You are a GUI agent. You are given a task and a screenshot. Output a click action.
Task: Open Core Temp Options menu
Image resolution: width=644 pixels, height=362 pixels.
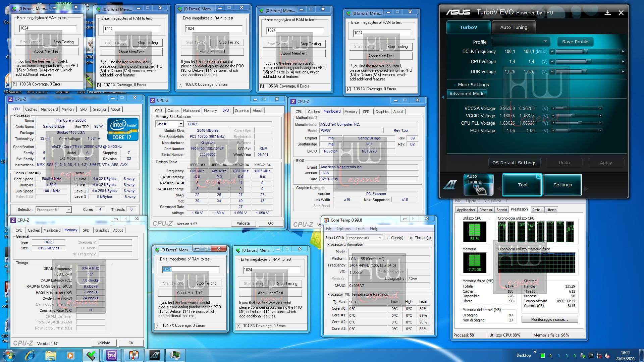(x=344, y=229)
